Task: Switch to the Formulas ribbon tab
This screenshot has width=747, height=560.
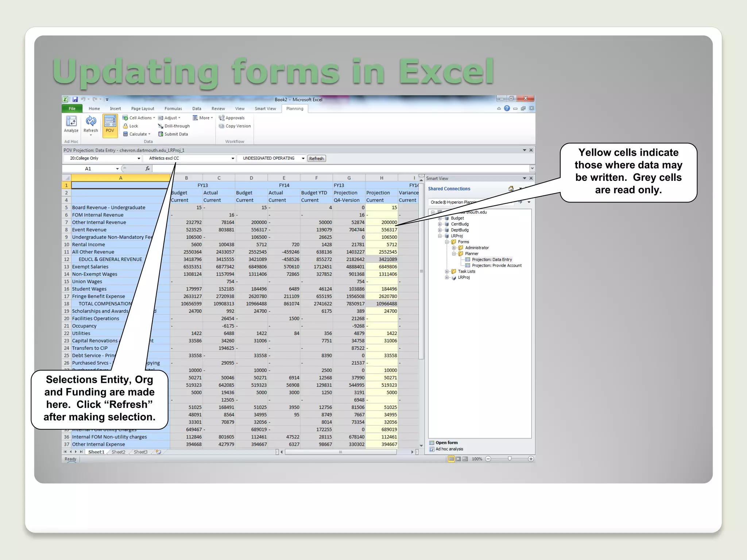Action: click(173, 109)
